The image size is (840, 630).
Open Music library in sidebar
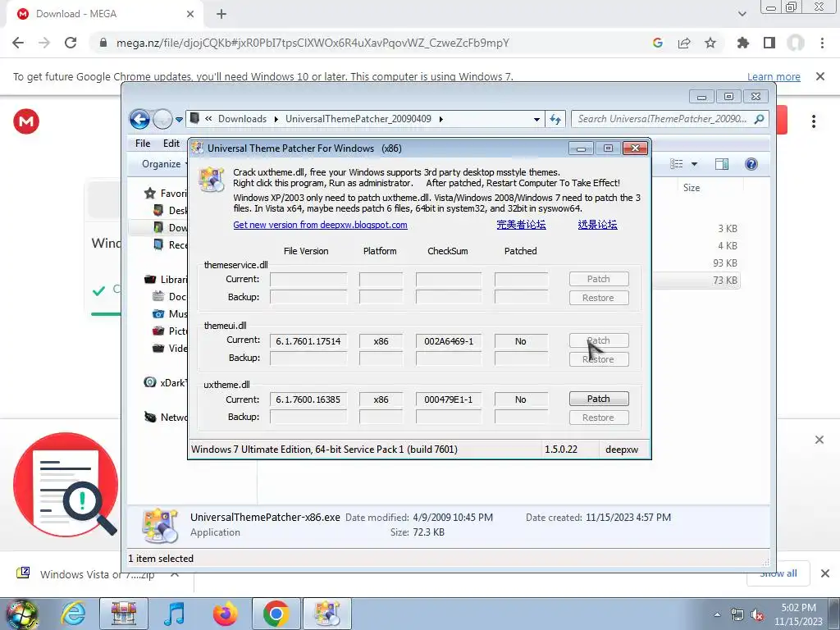(x=170, y=313)
